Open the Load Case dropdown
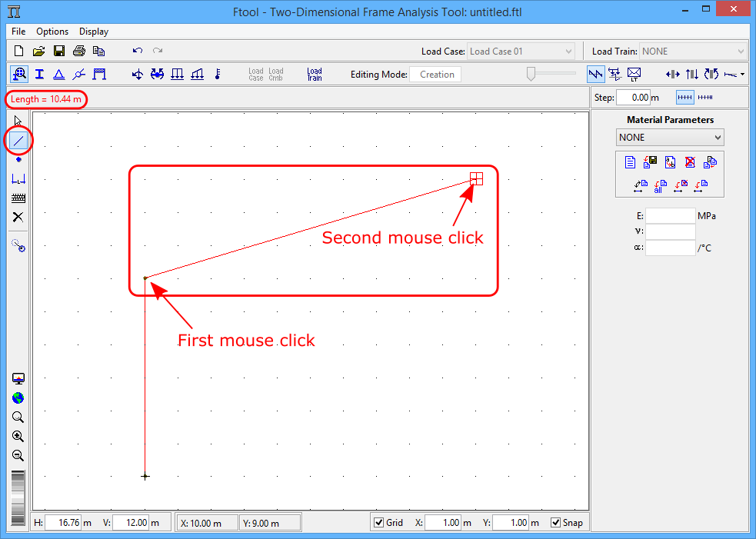 521,52
